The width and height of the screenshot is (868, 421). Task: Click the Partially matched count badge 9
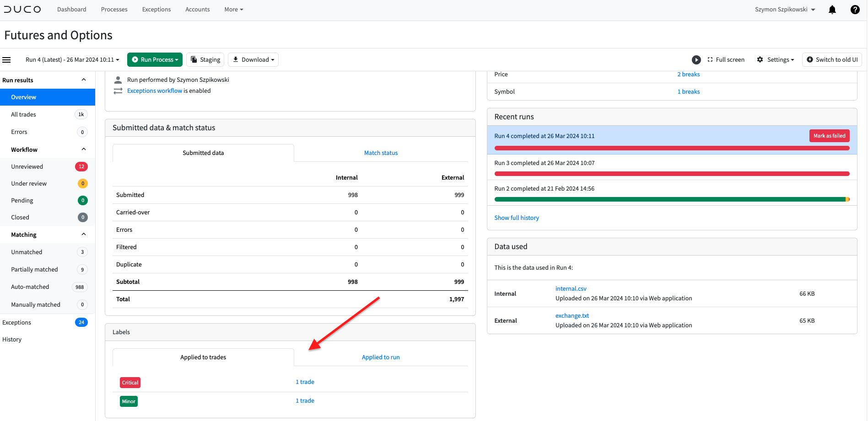(x=82, y=270)
